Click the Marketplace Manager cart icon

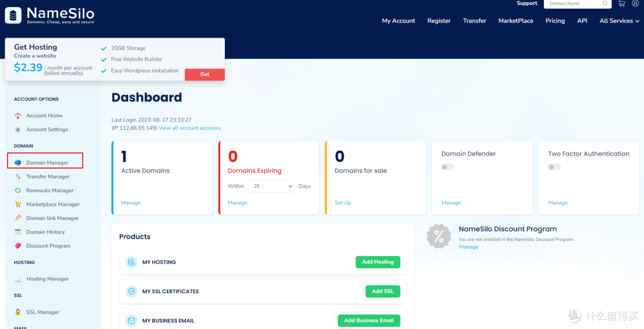pos(18,204)
